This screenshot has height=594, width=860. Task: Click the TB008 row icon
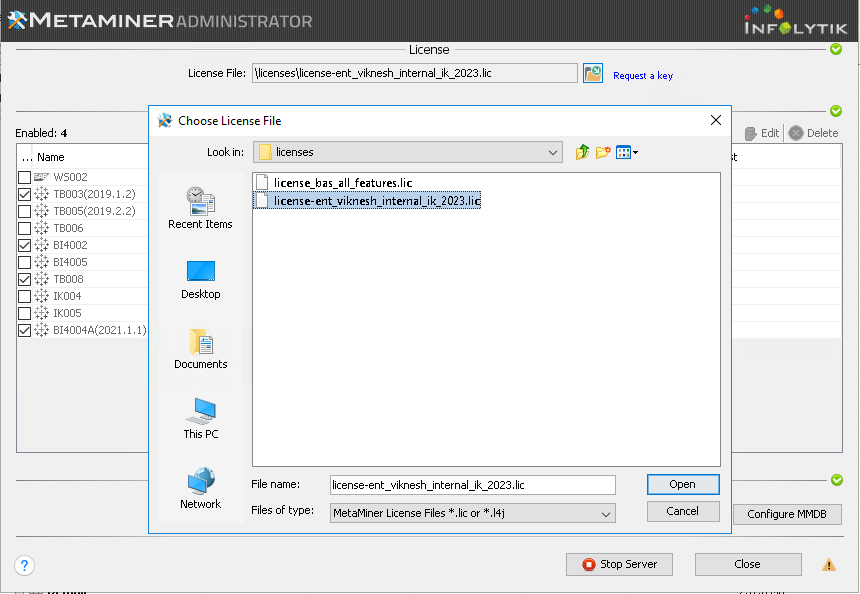[x=41, y=279]
